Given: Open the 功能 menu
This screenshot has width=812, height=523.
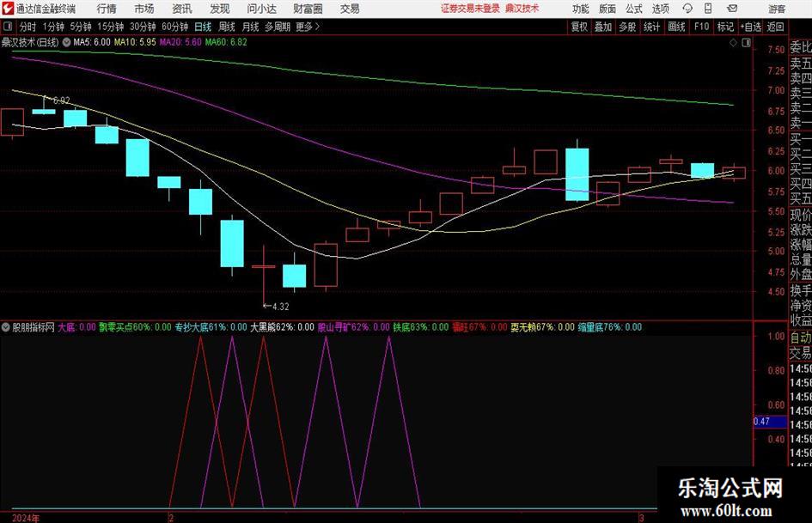Looking at the screenshot, I should [581, 9].
